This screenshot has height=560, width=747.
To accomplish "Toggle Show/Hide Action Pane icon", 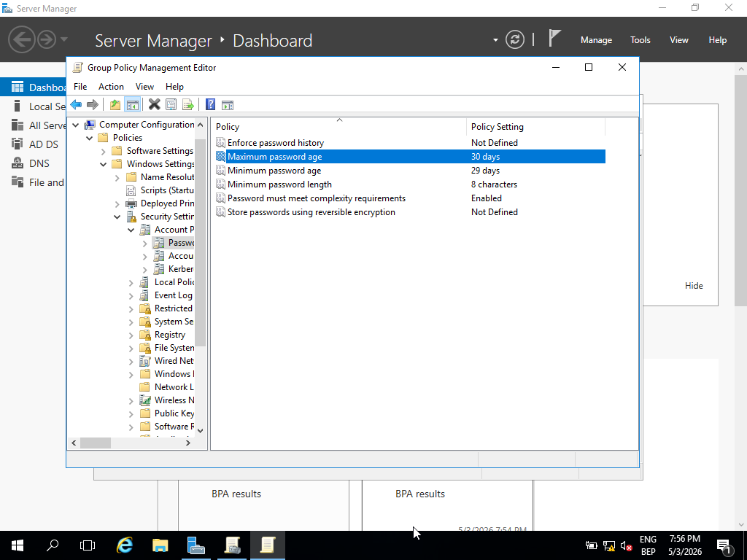I will point(228,105).
